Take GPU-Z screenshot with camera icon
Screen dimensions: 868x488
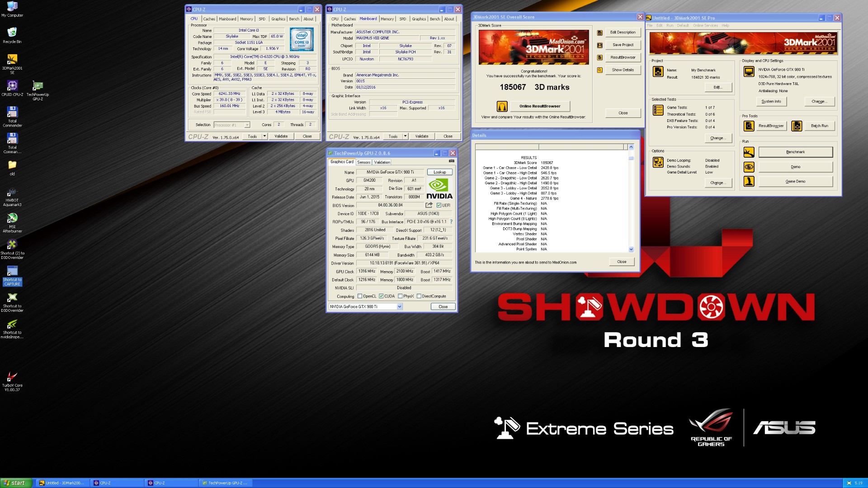tap(451, 161)
